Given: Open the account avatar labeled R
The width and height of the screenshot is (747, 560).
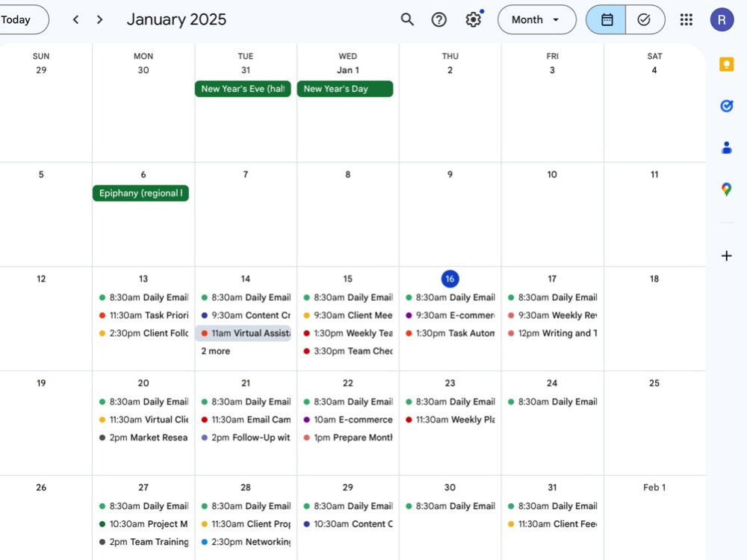Looking at the screenshot, I should (x=722, y=19).
